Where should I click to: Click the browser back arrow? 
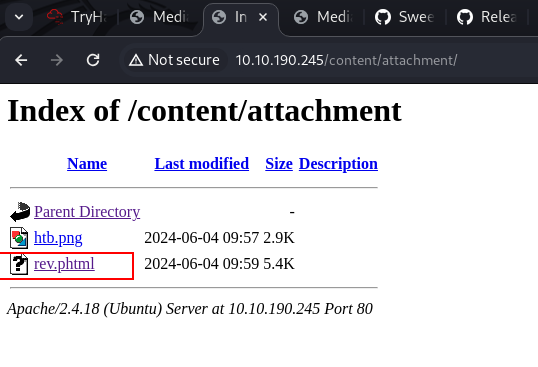point(21,60)
